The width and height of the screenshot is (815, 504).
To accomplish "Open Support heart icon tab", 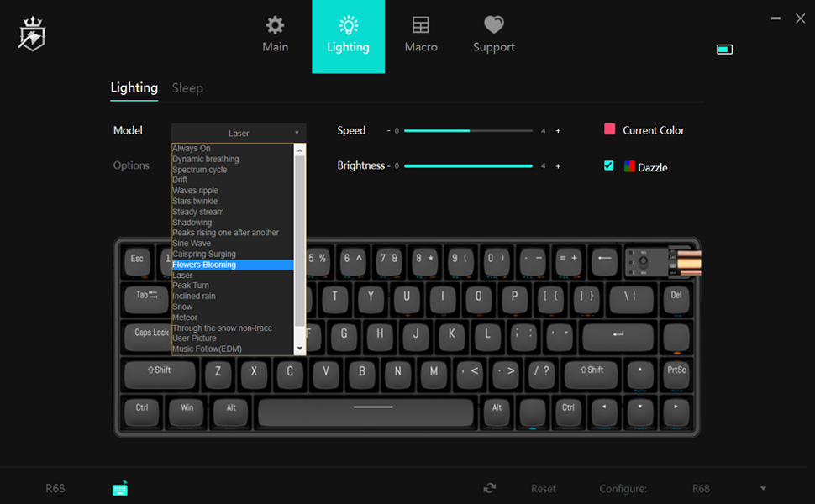I will coord(493,26).
